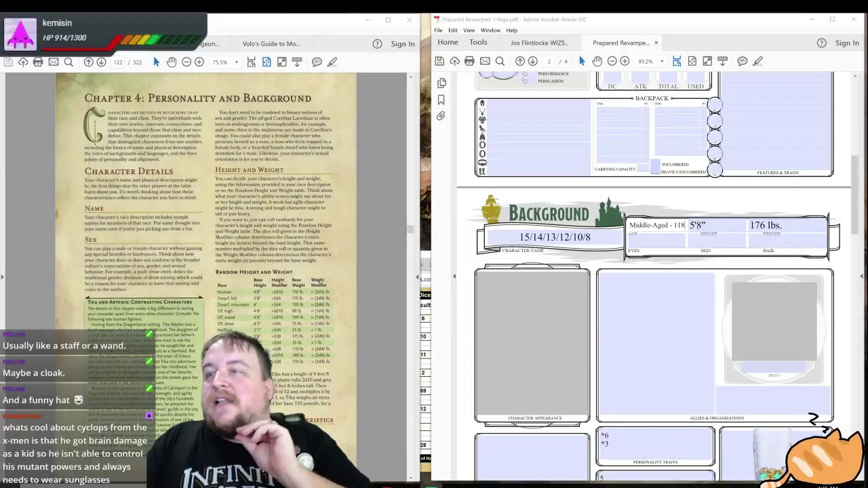Viewport: 868px width, 488px height.
Task: Expand the left navigation pane arrow in the right window
Action: coord(454,276)
